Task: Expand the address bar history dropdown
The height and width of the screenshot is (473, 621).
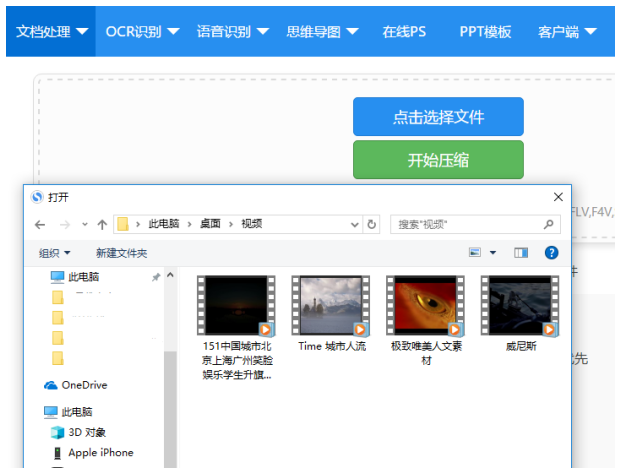Action: coord(356,225)
